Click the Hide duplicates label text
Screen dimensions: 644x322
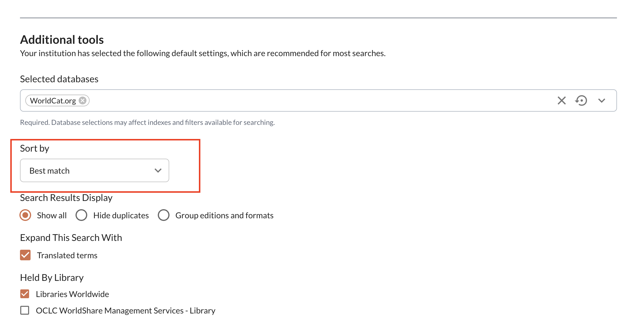click(x=121, y=215)
